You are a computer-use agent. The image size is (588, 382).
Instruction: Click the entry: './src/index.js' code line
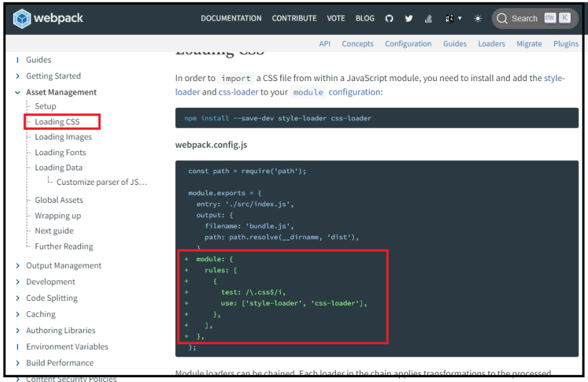click(245, 204)
